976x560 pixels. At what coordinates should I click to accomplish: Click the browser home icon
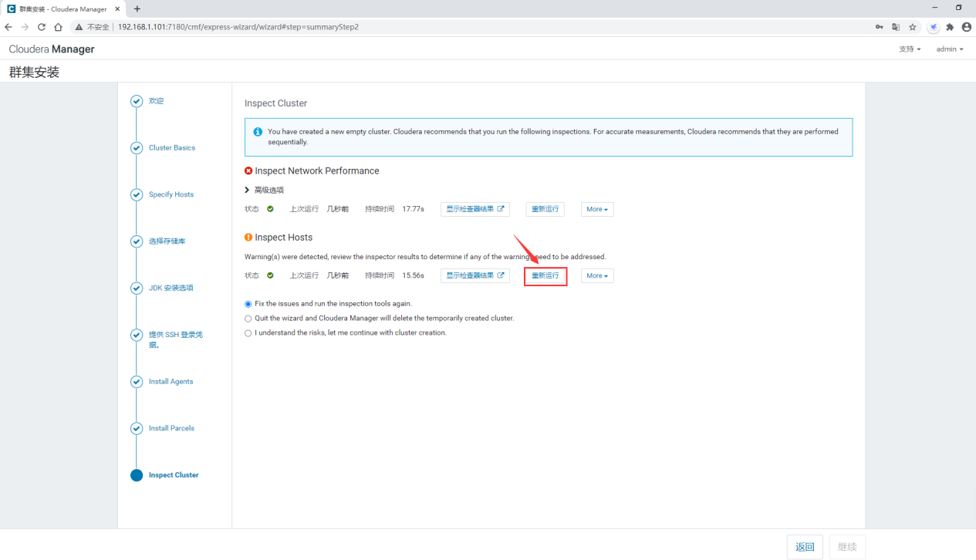(58, 27)
